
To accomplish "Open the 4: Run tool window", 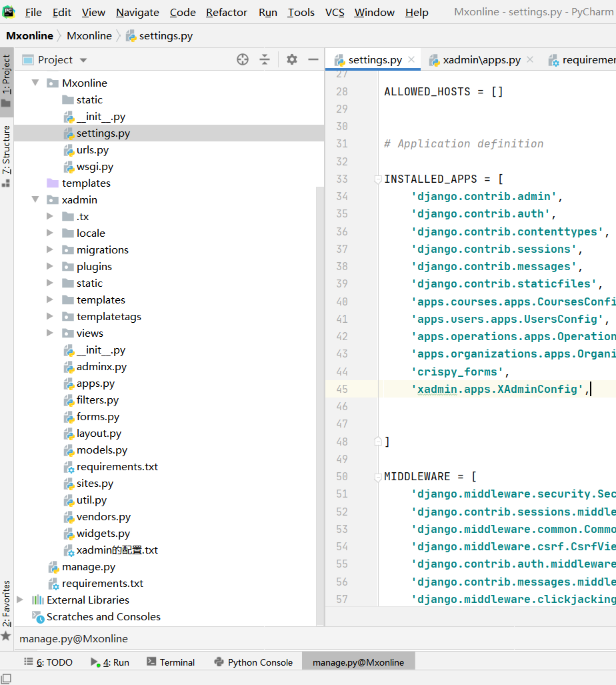I will tap(110, 662).
